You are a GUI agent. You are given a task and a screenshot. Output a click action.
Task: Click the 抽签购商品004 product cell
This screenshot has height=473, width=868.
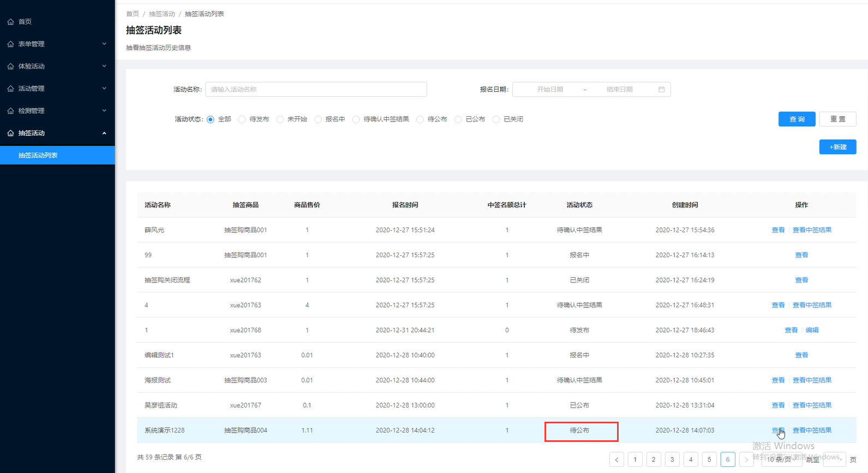(x=246, y=430)
